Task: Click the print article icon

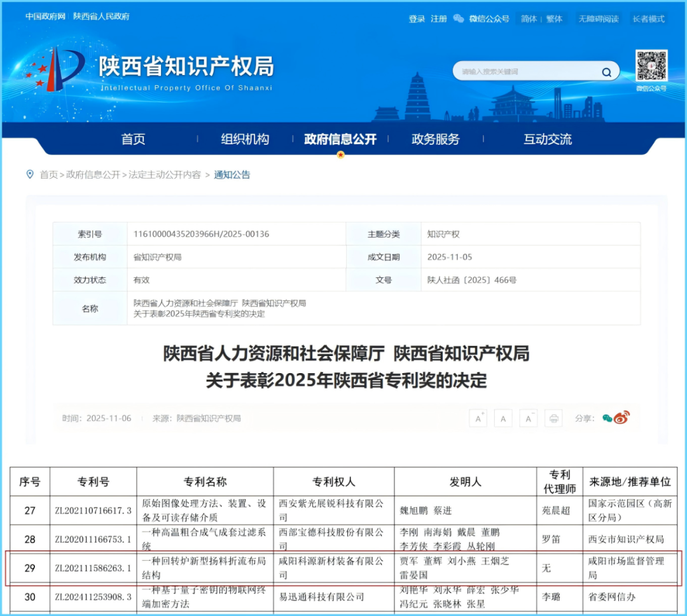Action: [x=553, y=418]
